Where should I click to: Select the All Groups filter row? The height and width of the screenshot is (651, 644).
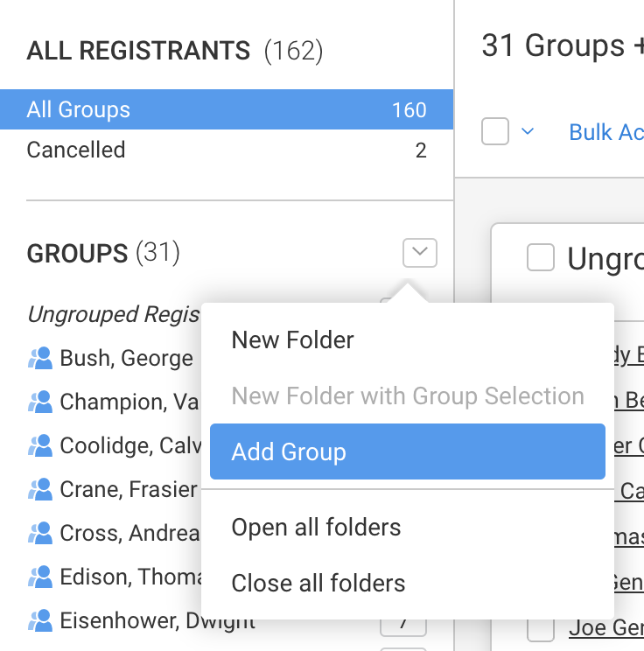pos(227,109)
